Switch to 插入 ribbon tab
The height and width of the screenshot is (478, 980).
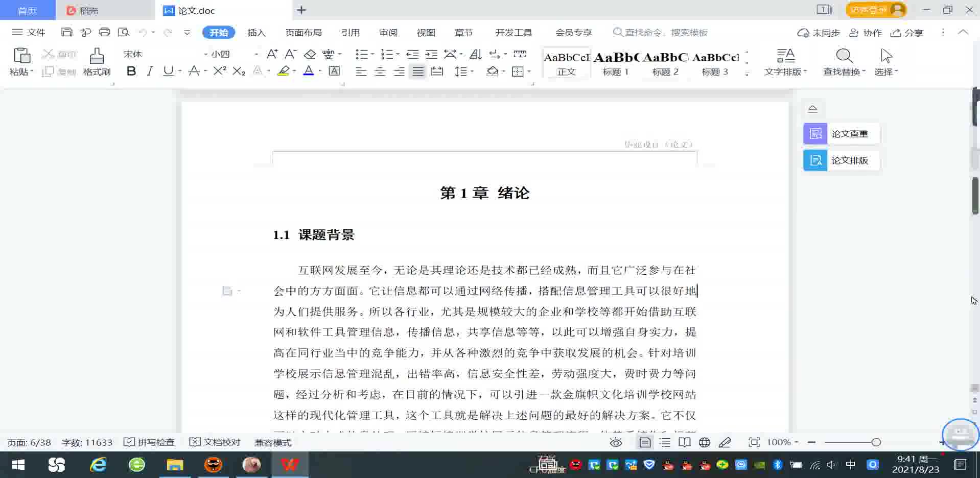[256, 32]
